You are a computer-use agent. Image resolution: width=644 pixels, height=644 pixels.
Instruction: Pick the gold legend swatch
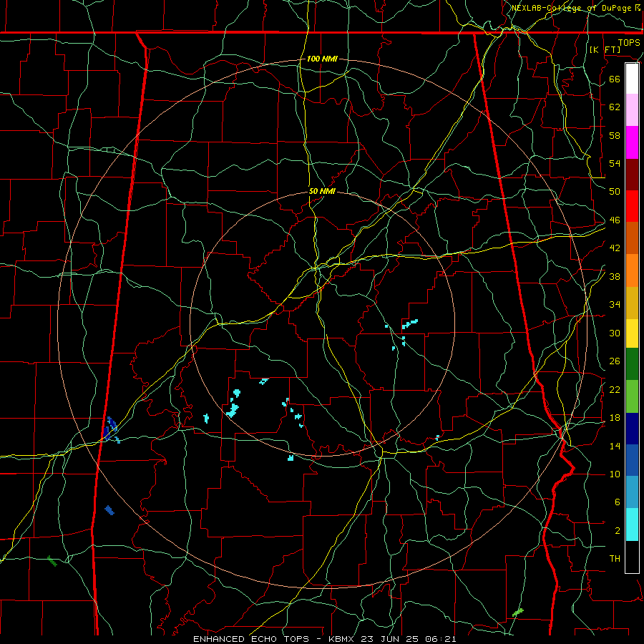(632, 303)
